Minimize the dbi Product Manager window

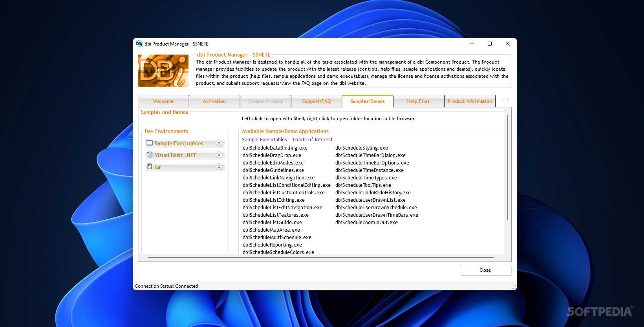click(472, 44)
